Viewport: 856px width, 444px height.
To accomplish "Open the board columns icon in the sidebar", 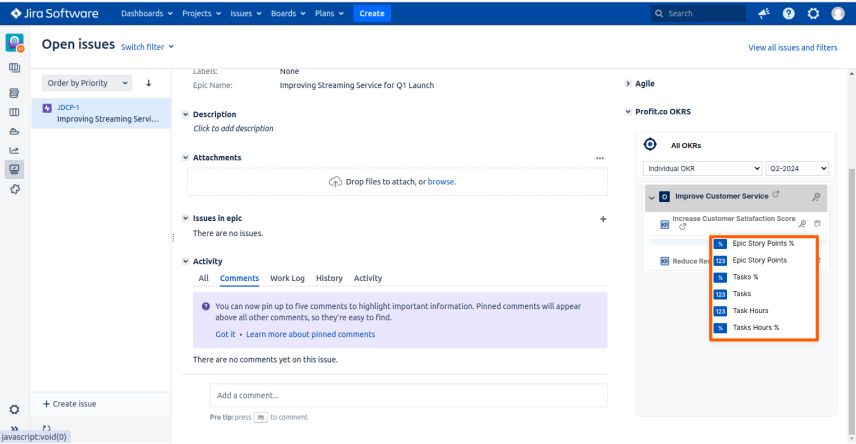I will pos(14,112).
